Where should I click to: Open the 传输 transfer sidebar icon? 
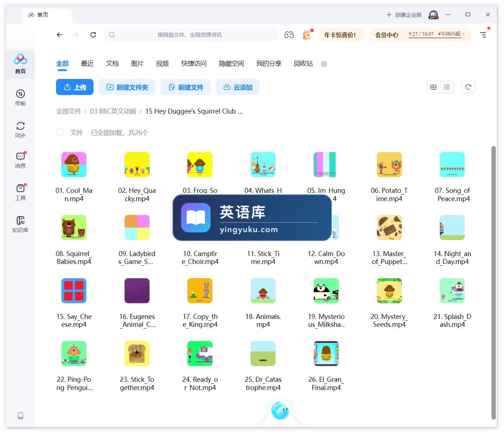click(20, 98)
